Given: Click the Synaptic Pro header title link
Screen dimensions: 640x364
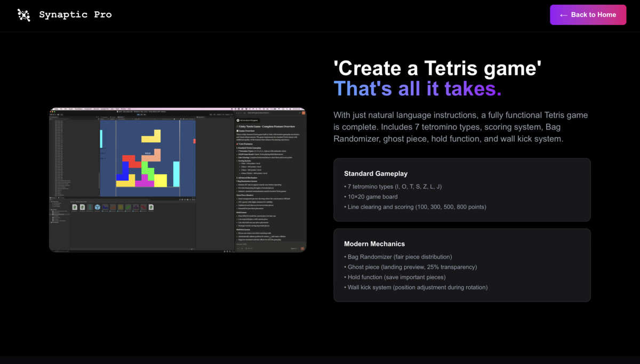Looking at the screenshot, I should (x=75, y=14).
